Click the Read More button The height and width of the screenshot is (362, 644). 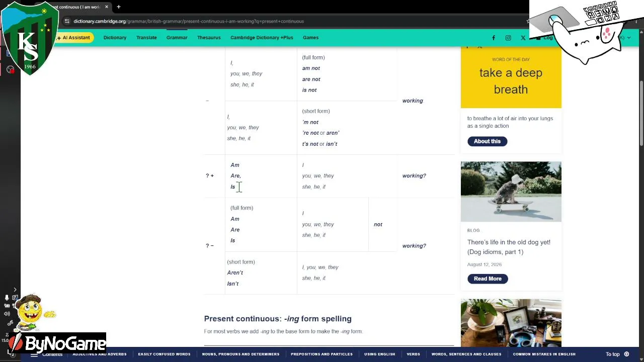[x=488, y=279]
